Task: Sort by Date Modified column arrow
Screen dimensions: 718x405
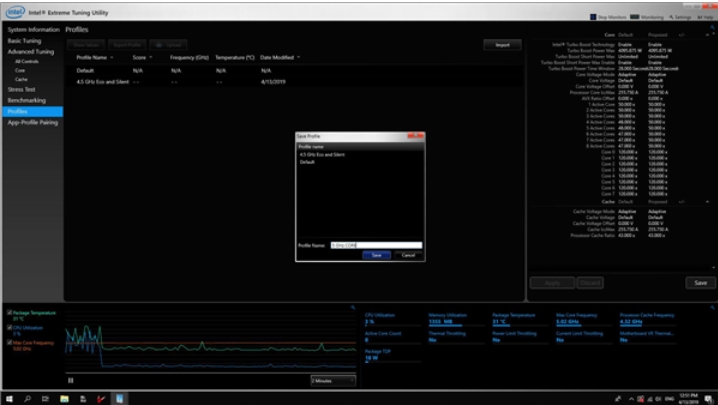Action: (x=299, y=57)
